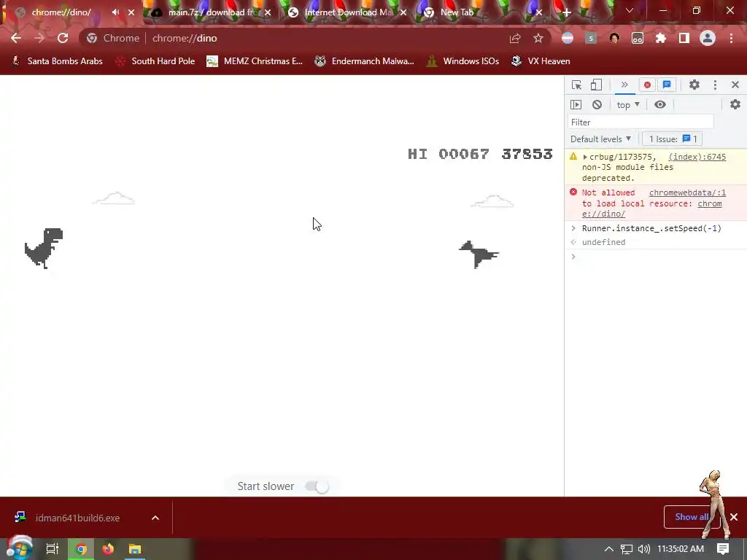Toggle the Start slower switch
747x560 pixels.
coord(317,486)
